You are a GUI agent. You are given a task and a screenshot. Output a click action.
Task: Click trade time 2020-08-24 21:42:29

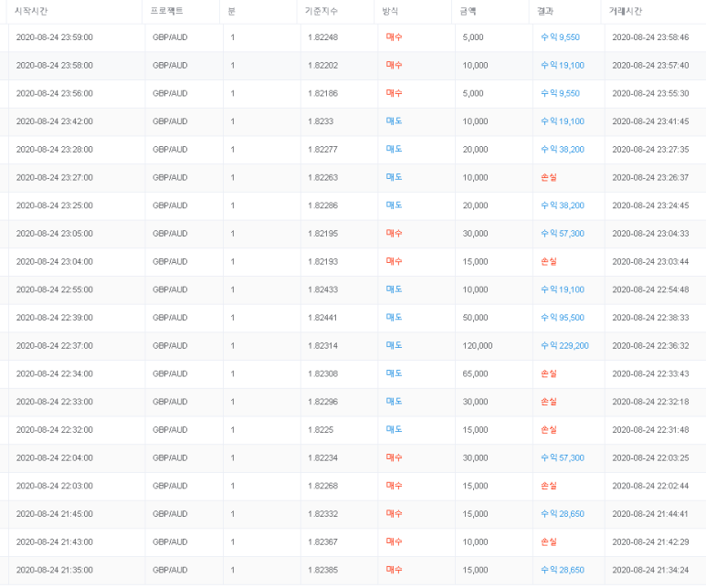click(650, 542)
